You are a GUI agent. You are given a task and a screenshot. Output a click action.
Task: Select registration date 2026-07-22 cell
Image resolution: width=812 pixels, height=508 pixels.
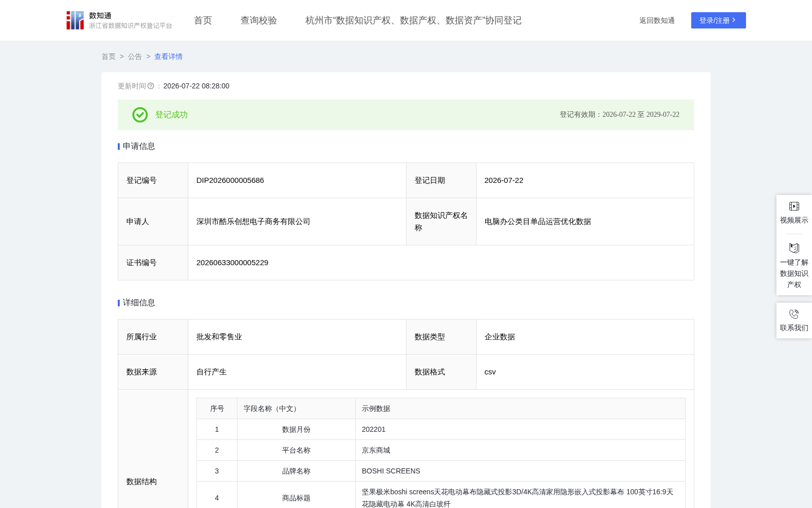click(x=585, y=180)
